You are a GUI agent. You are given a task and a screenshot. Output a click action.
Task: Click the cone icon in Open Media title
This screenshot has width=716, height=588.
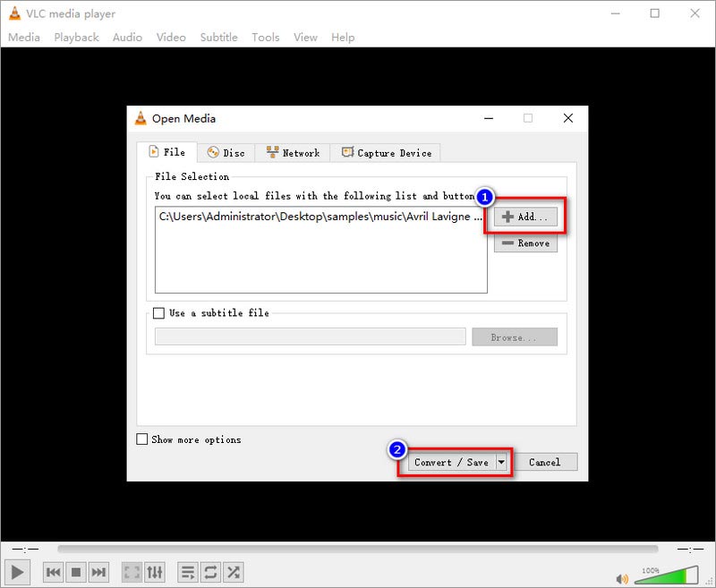(141, 118)
